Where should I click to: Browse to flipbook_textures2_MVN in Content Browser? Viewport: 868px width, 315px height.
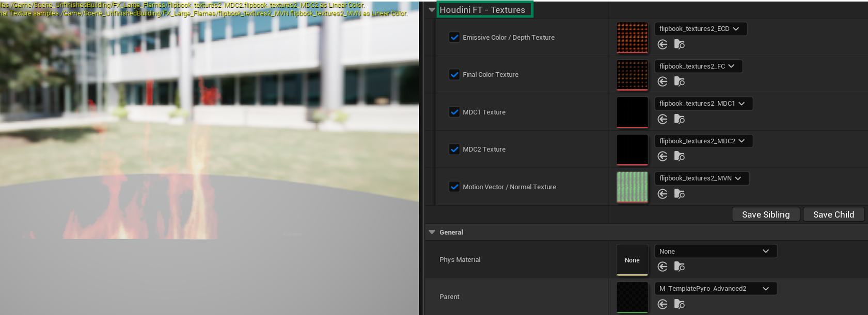[x=680, y=194]
